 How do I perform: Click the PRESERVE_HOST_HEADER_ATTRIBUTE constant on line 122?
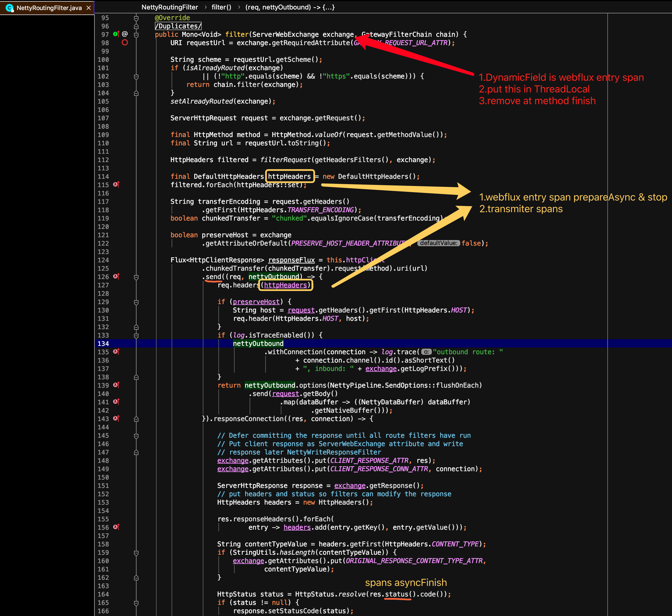pyautogui.click(x=350, y=243)
